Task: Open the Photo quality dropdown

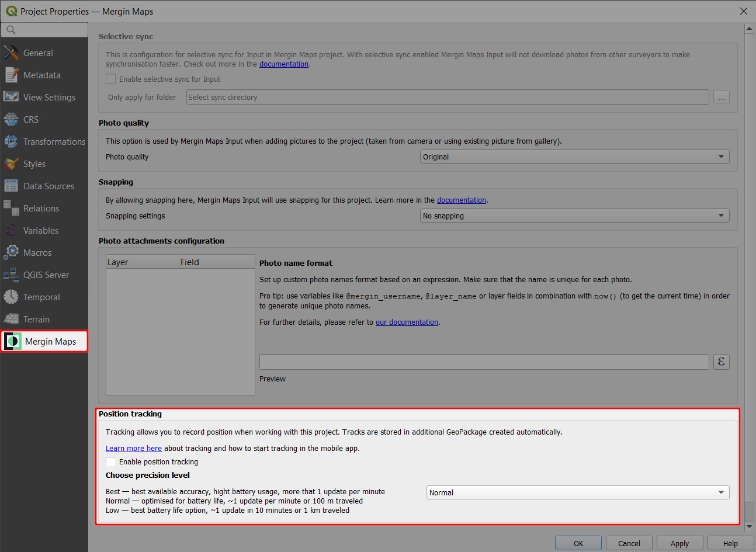Action: click(x=575, y=157)
